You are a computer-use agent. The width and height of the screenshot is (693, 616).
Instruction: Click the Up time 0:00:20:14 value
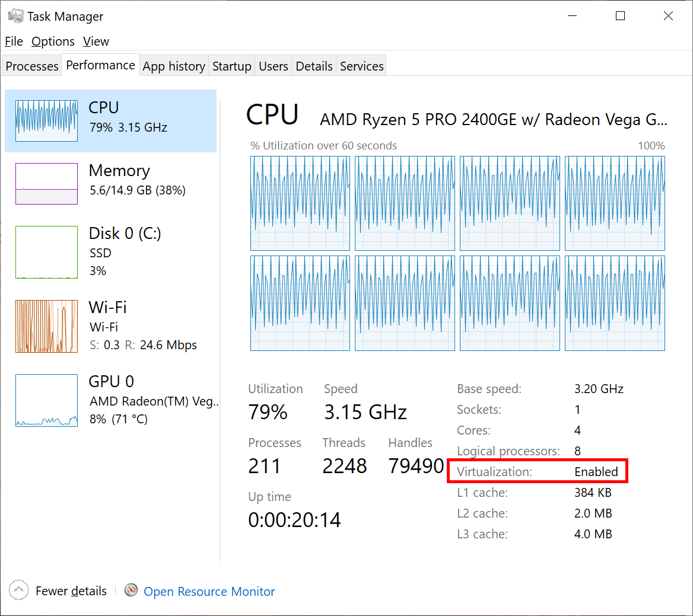294,520
